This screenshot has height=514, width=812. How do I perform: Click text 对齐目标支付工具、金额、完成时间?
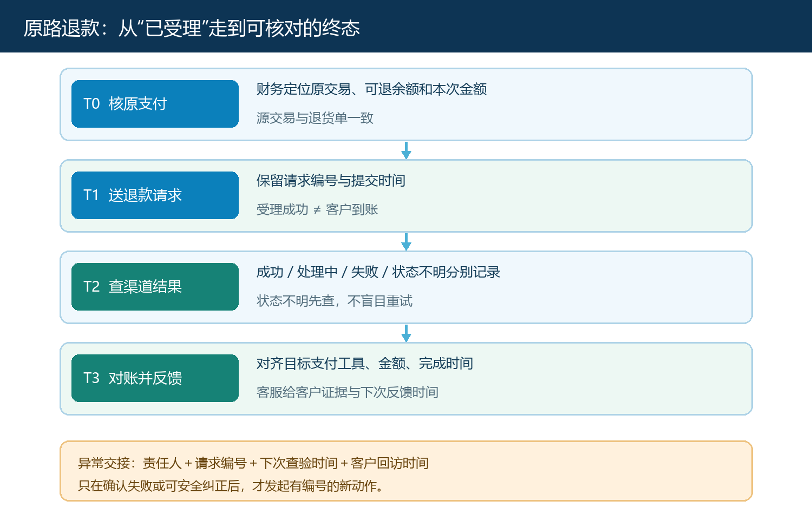point(365,364)
